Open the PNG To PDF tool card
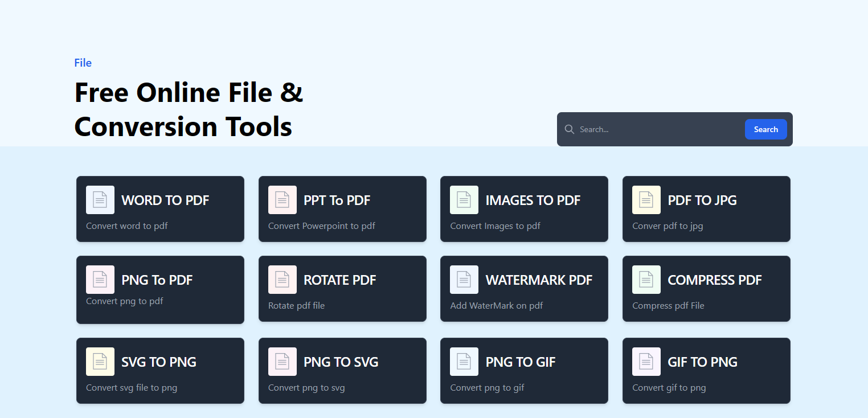Image resolution: width=868 pixels, height=418 pixels. [160, 290]
